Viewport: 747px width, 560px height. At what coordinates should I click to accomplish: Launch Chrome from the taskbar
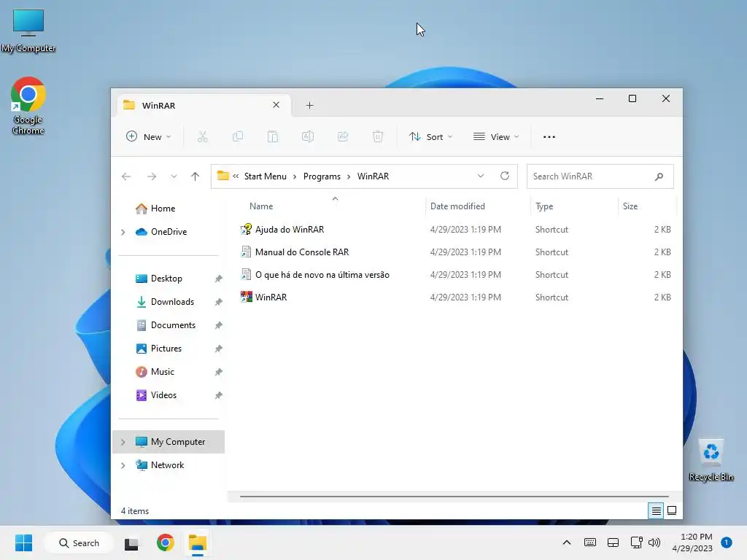click(166, 542)
